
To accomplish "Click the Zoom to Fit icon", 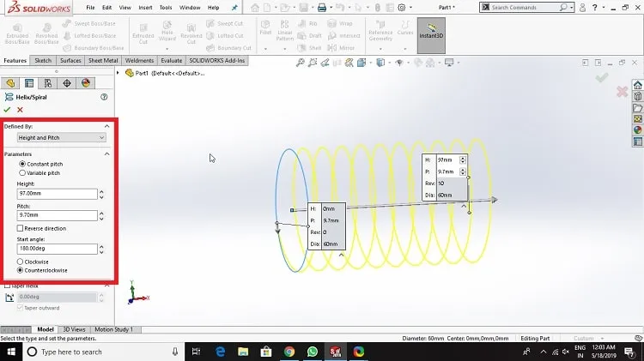I will click(301, 63).
